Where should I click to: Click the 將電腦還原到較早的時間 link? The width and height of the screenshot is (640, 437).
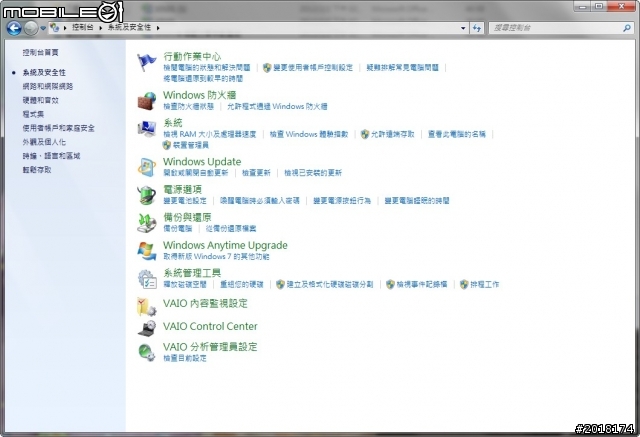click(203, 78)
